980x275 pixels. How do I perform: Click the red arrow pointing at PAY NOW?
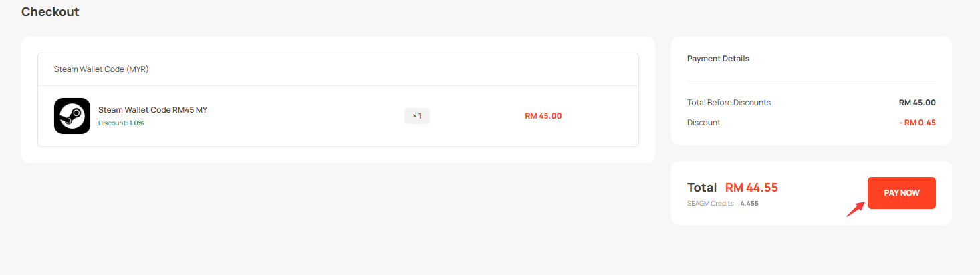tap(856, 208)
